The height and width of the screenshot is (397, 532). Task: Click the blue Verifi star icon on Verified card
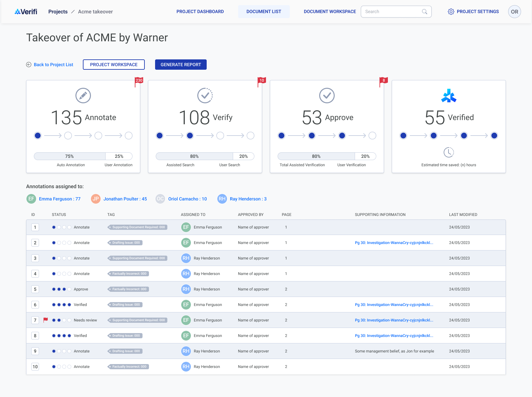click(449, 96)
